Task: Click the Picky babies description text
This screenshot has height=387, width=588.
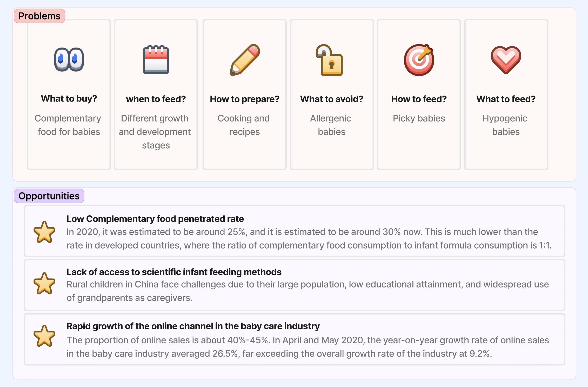Action: 419,118
